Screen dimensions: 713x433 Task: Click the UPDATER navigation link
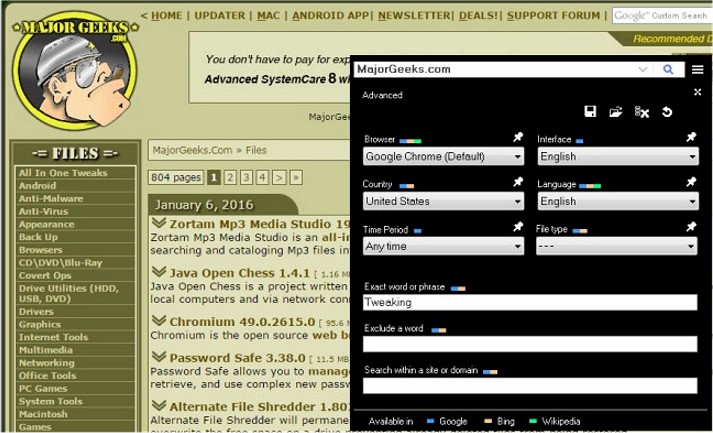220,15
